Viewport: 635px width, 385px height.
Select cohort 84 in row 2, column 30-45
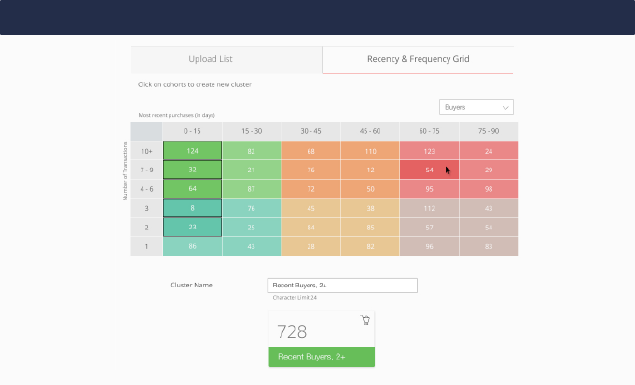click(x=311, y=227)
